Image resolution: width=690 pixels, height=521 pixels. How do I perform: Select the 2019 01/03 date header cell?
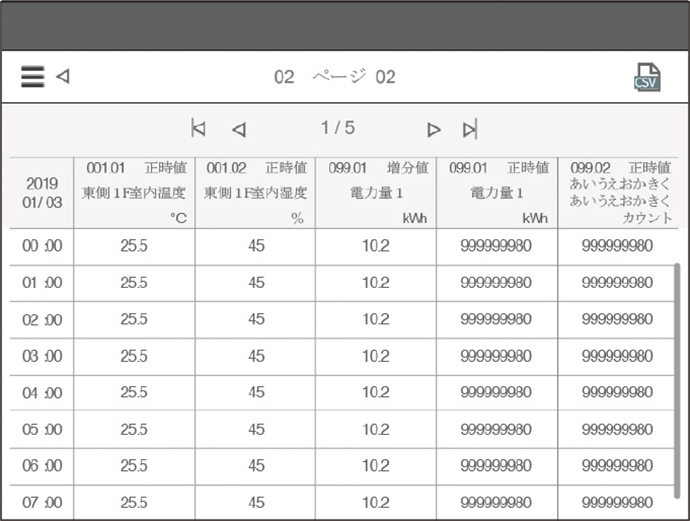42,193
